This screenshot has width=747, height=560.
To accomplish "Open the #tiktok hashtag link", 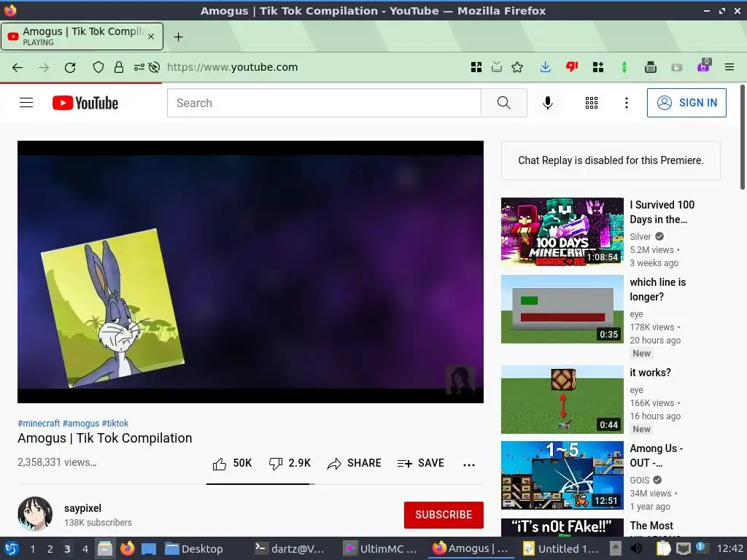I will (115, 424).
